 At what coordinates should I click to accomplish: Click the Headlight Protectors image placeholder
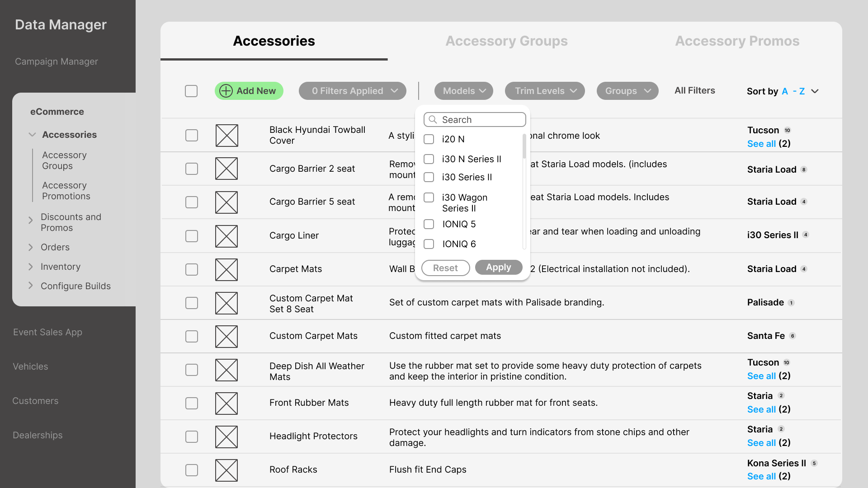pyautogui.click(x=226, y=436)
